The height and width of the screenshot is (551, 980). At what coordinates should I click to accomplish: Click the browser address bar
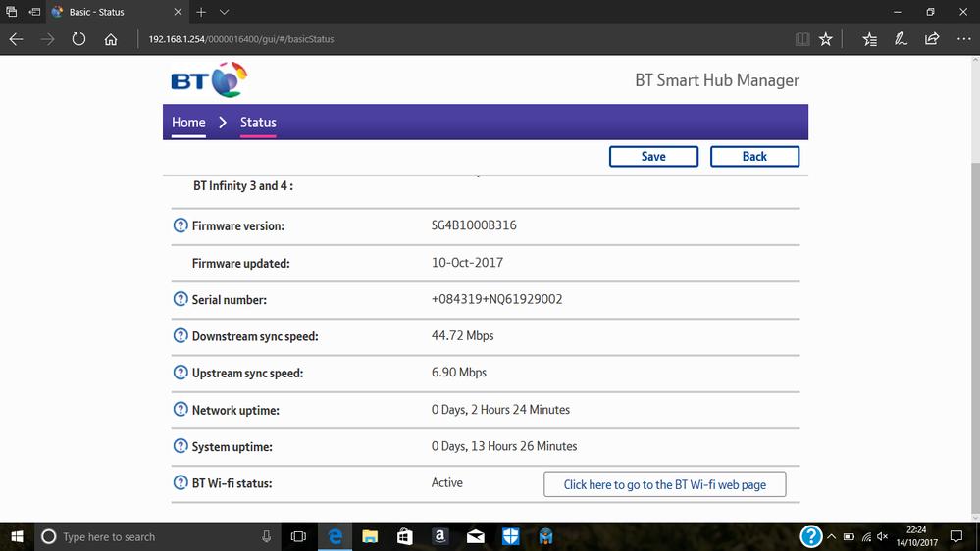coord(462,39)
